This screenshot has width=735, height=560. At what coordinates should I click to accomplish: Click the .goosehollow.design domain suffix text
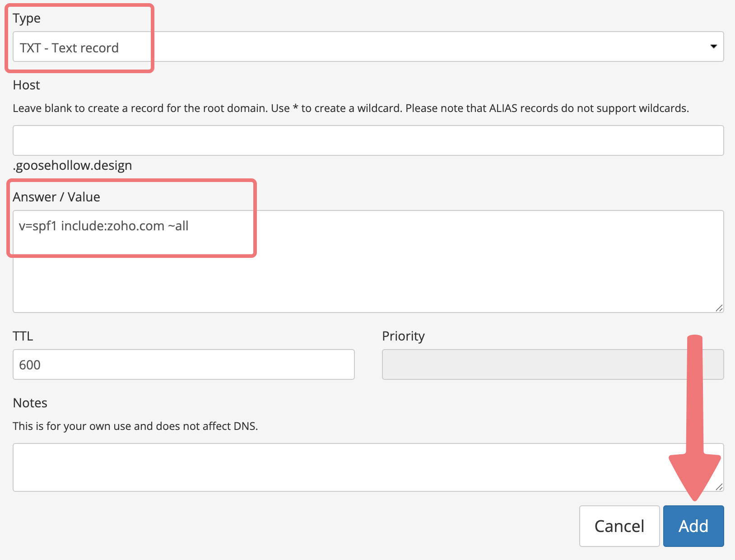click(72, 165)
